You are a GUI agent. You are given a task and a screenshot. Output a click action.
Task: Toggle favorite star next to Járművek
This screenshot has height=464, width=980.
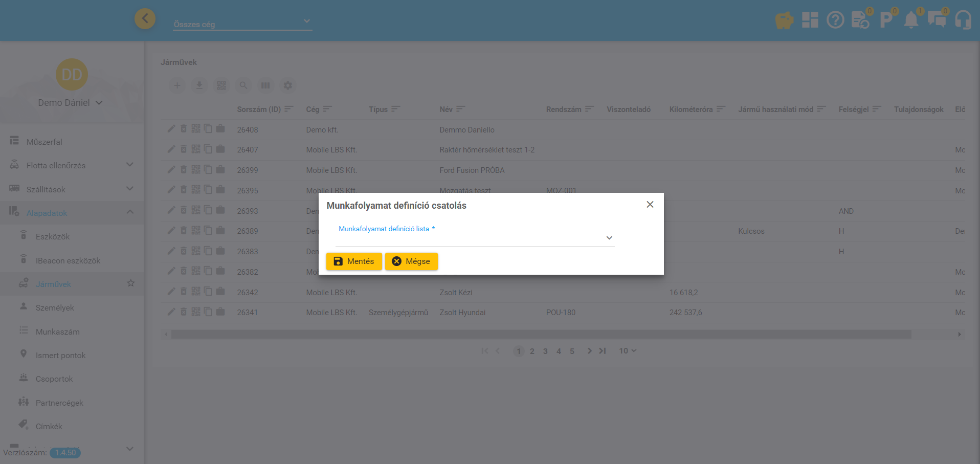[x=131, y=283]
